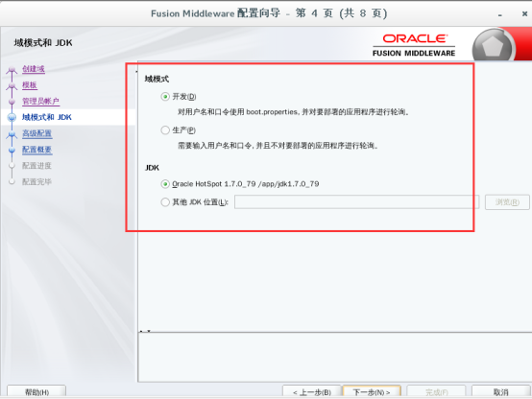532x399 pixels.
Task: Open the 创建域 wizard step link
Action: click(x=34, y=69)
